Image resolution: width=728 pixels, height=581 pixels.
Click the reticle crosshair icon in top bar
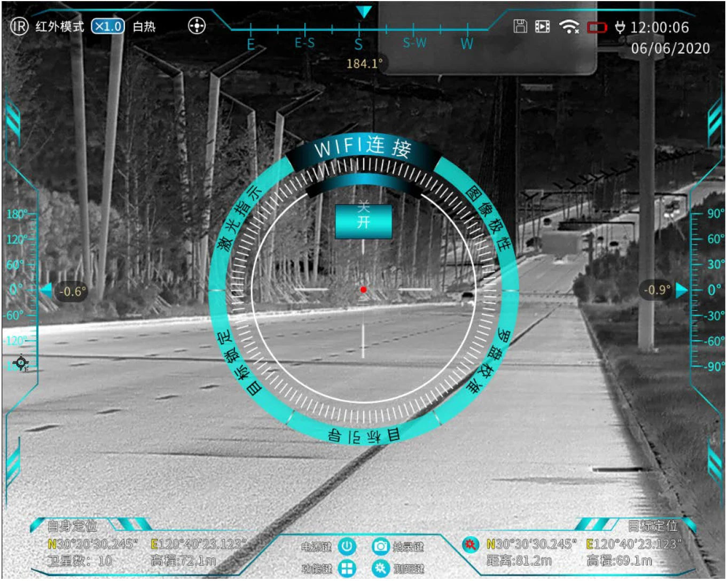pyautogui.click(x=197, y=26)
